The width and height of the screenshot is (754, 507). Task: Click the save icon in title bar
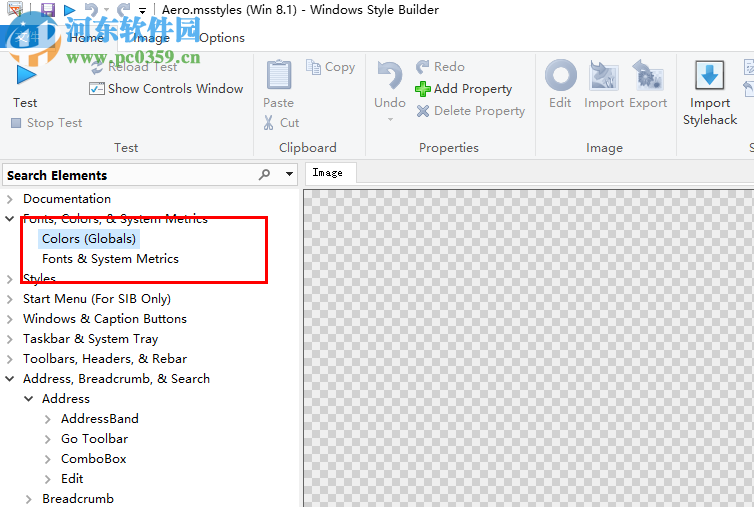click(x=47, y=9)
